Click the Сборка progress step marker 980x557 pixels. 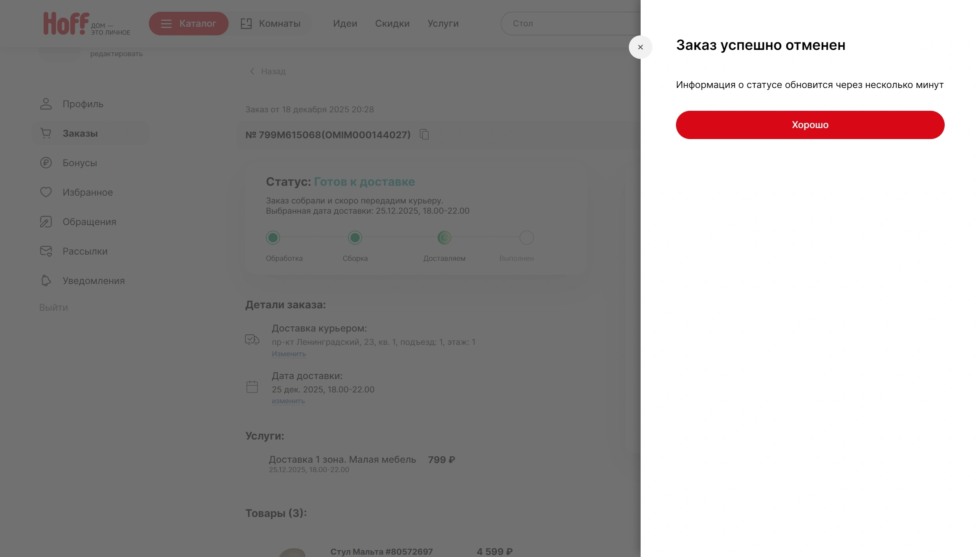[355, 238]
